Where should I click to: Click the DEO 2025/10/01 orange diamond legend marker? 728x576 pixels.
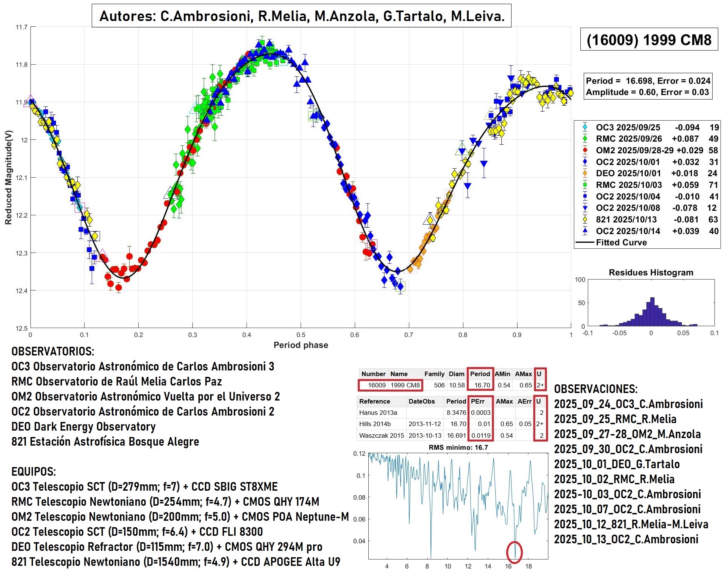(x=585, y=173)
